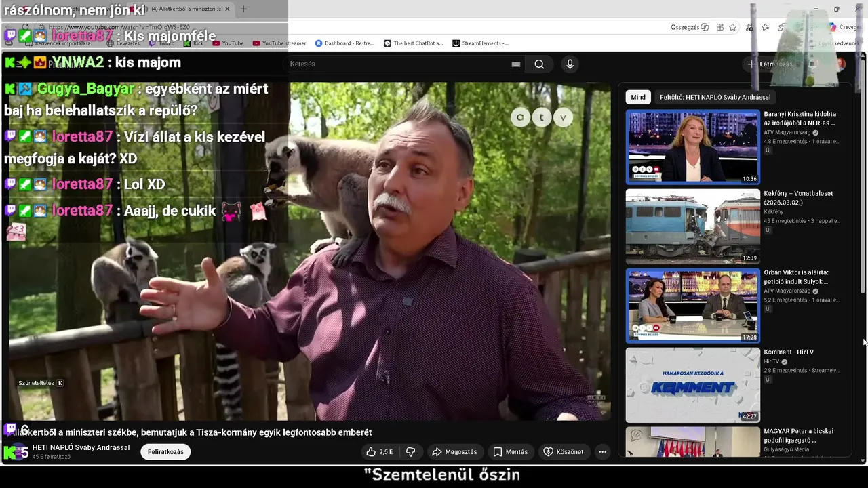Open YouTube streamer bookmark

pyautogui.click(x=279, y=43)
